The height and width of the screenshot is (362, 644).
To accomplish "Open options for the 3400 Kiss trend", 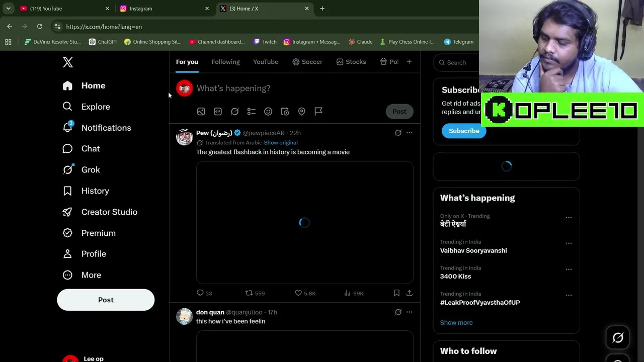I will point(569,269).
